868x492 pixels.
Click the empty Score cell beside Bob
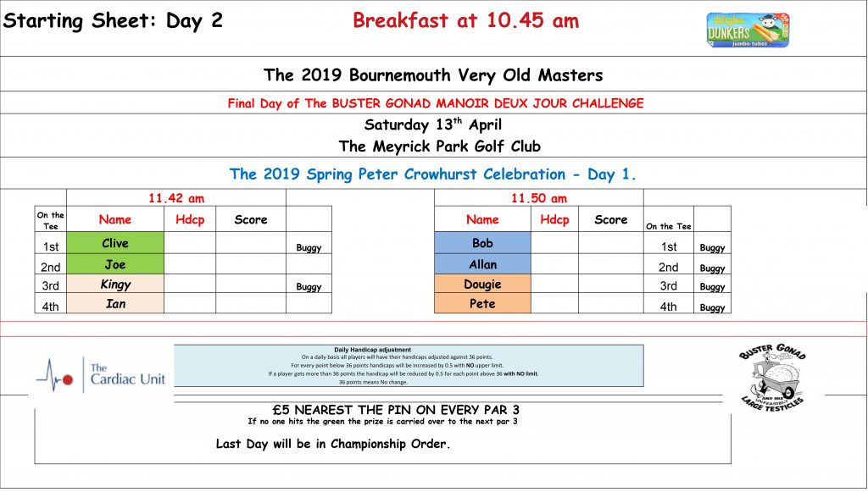pyautogui.click(x=611, y=243)
